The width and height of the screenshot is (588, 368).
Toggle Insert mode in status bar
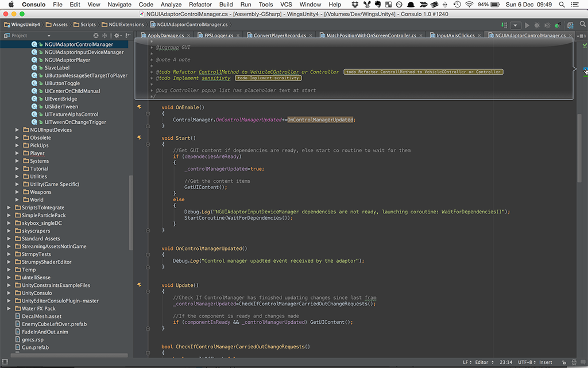[546, 362]
